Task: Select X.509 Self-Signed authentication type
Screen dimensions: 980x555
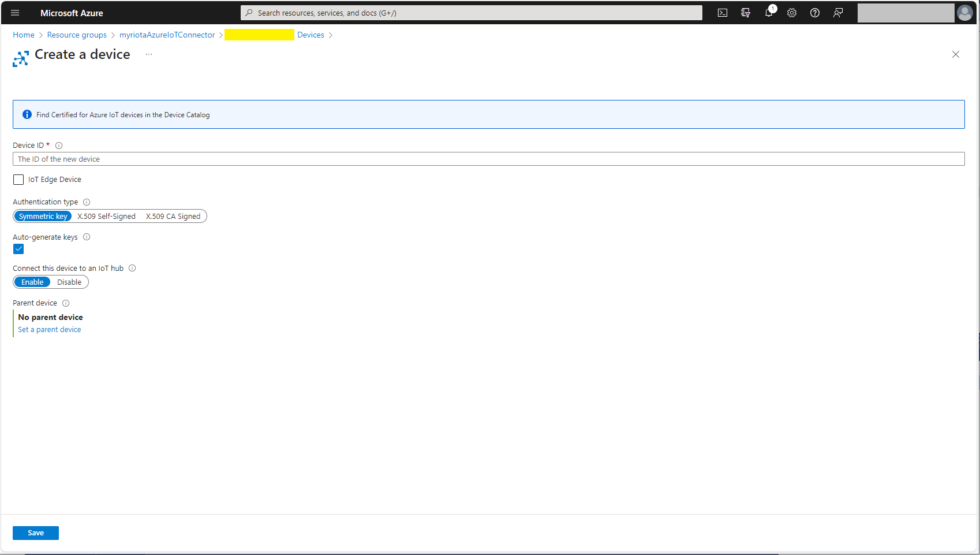Action: [106, 217]
